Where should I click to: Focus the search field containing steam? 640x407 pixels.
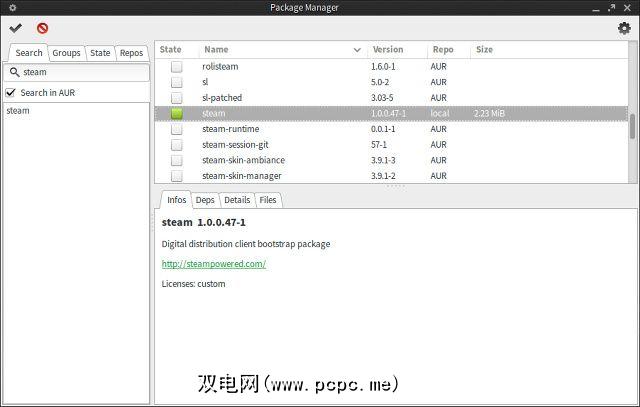coord(77,72)
